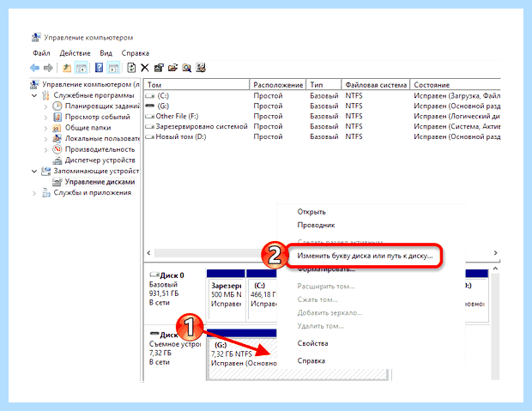Click the volume list right scroll arrow
This screenshot has width=532, height=411.
pyautogui.click(x=495, y=253)
